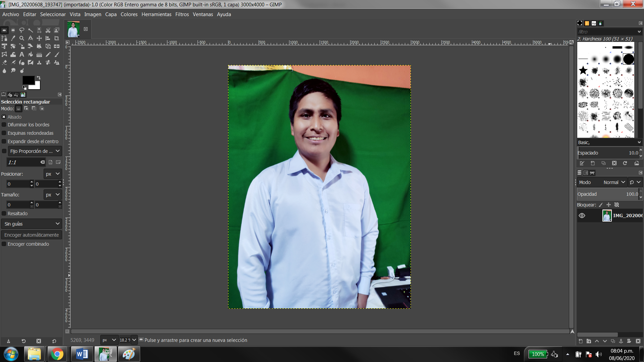Activate the Zoom magnifier tool

point(22,38)
